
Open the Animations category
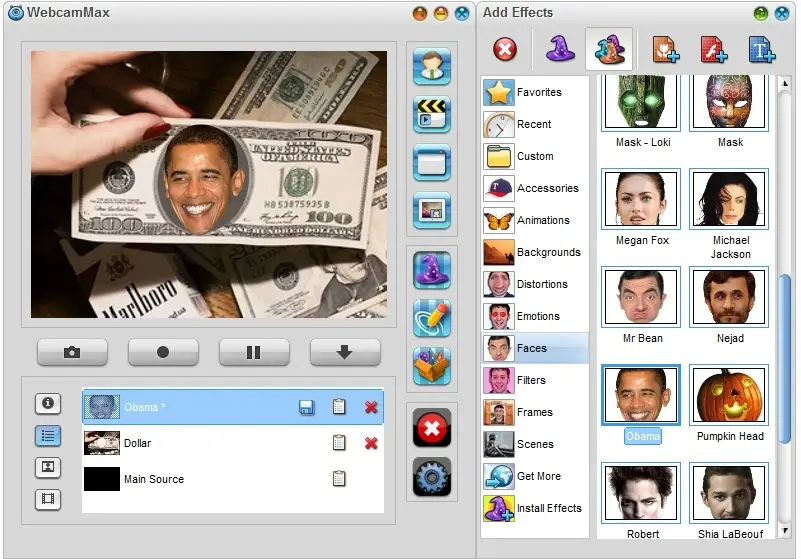point(535,220)
